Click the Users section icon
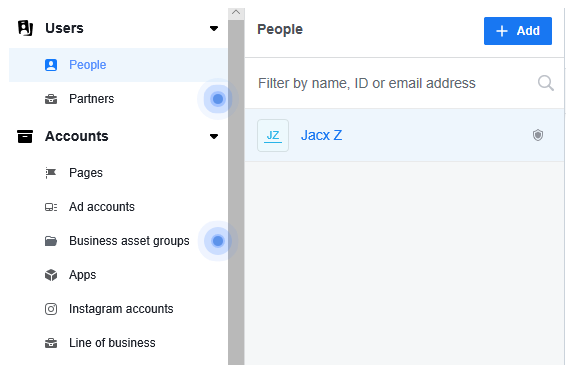The image size is (566, 384). pos(25,28)
